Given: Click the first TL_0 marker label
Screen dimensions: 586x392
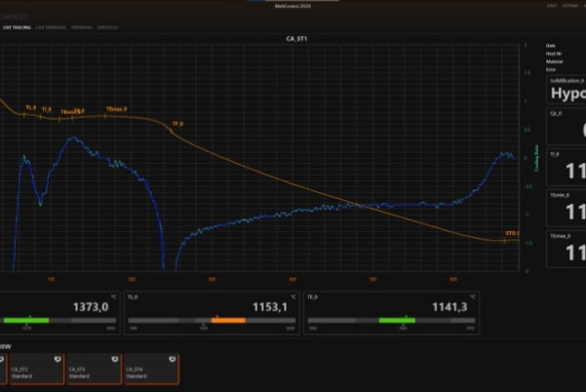Looking at the screenshot, I should (31, 107).
